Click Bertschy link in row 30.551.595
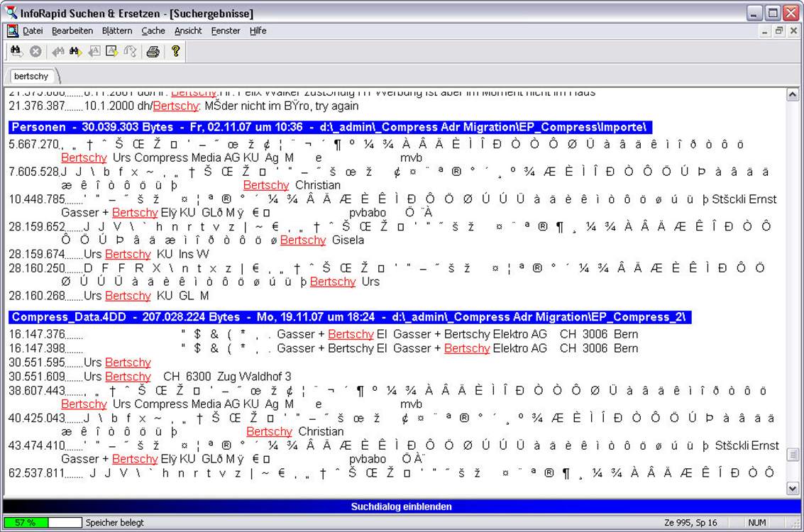 pyautogui.click(x=128, y=362)
